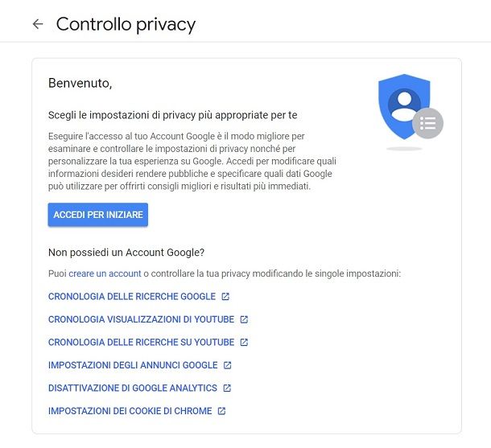
Task: Click external-link icon next to Impostazioni degli annunci Google
Action: click(227, 365)
